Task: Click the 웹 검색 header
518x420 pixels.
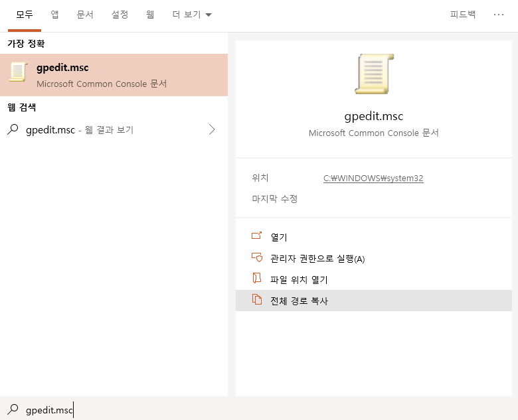Action: tap(22, 107)
